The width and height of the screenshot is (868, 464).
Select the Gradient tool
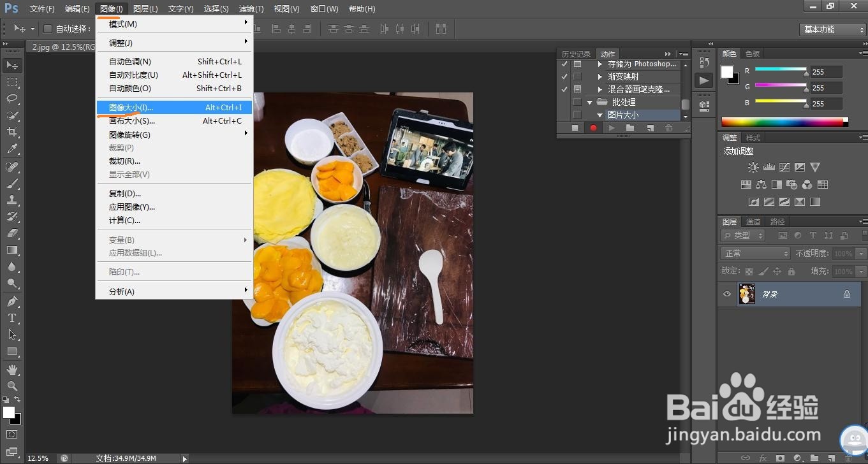[x=12, y=250]
